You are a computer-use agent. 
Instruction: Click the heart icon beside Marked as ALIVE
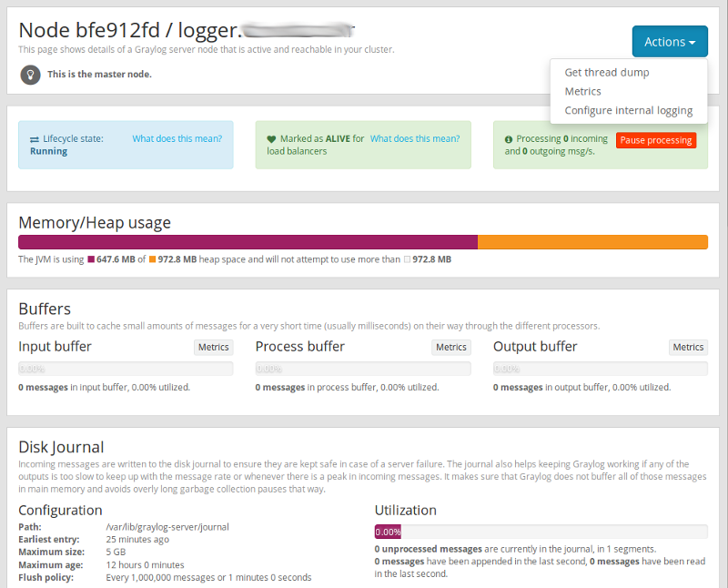pos(271,139)
